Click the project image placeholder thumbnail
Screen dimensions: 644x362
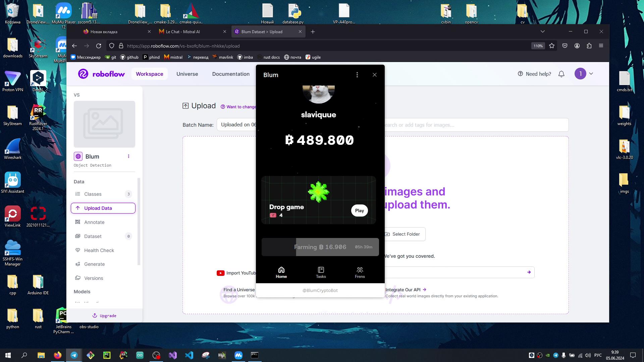[104, 124]
